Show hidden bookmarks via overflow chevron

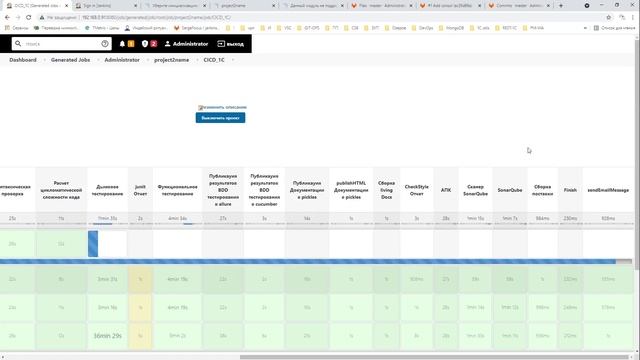585,28
